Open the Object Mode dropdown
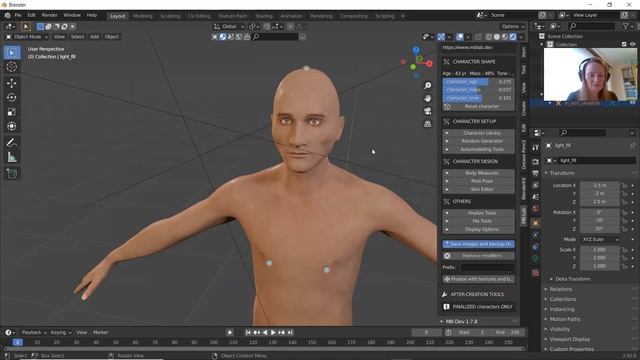This screenshot has height=360, width=640. [x=27, y=37]
